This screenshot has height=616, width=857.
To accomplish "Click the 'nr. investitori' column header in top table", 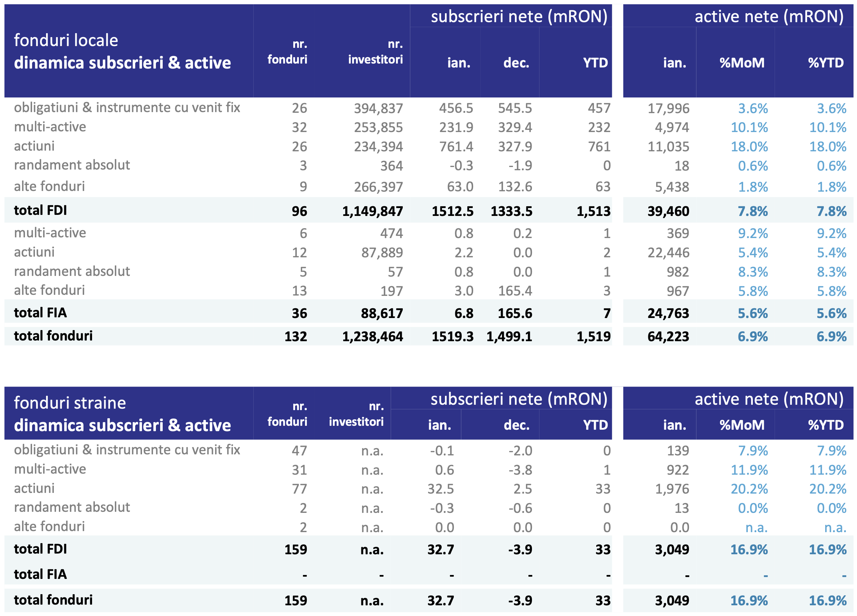I will tap(375, 52).
